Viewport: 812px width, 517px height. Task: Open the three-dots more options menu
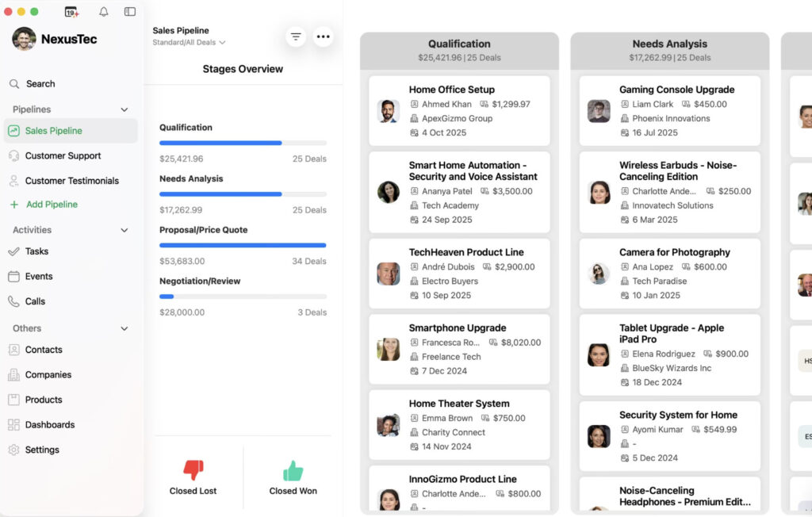(323, 36)
